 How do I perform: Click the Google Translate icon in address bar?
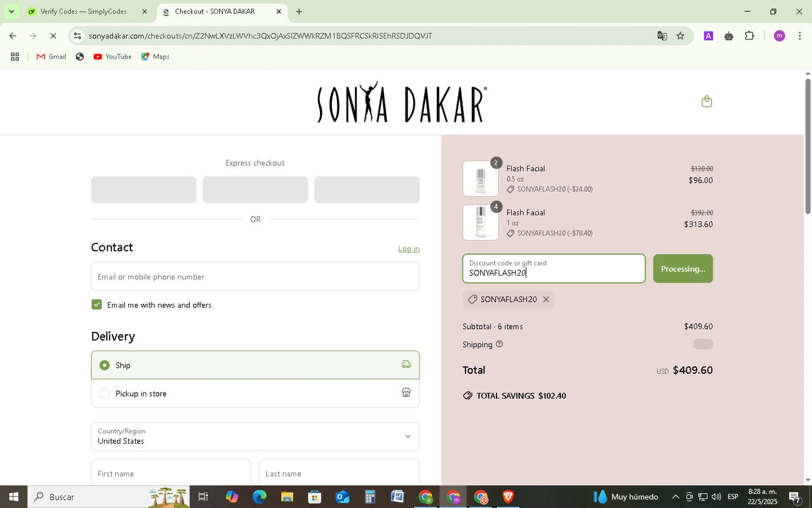662,36
